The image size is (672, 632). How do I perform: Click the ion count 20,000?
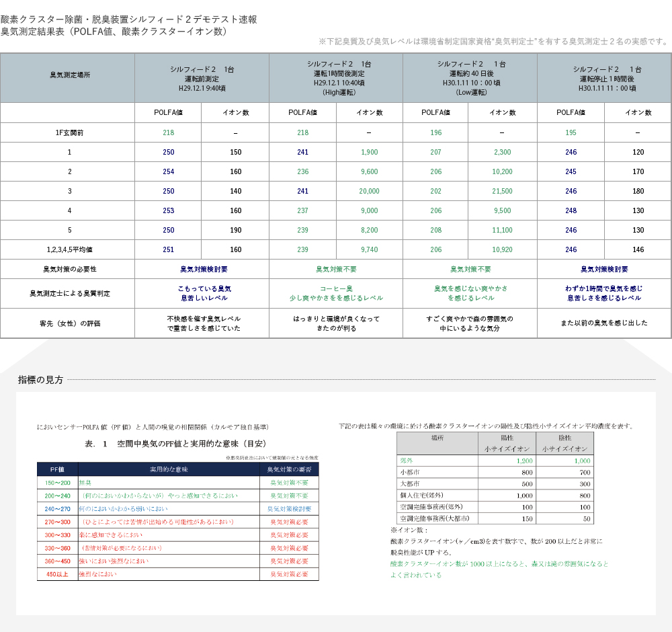click(x=370, y=191)
